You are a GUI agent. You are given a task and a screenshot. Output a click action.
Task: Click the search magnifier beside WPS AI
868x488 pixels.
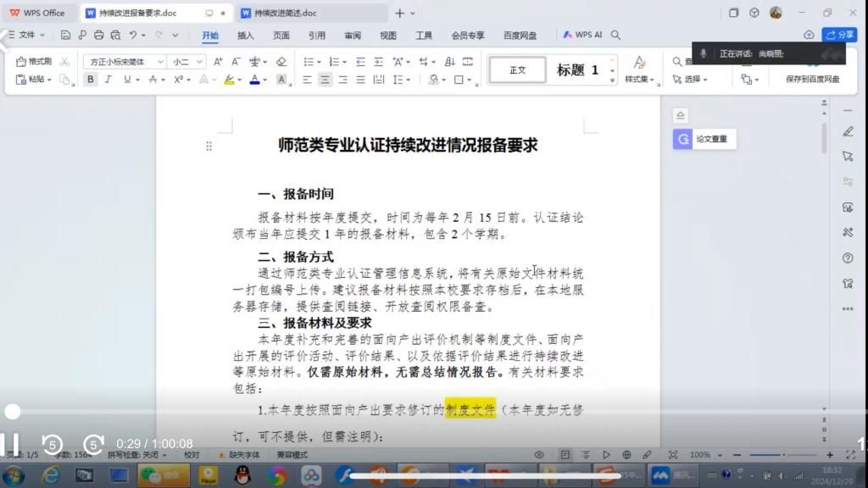click(615, 35)
